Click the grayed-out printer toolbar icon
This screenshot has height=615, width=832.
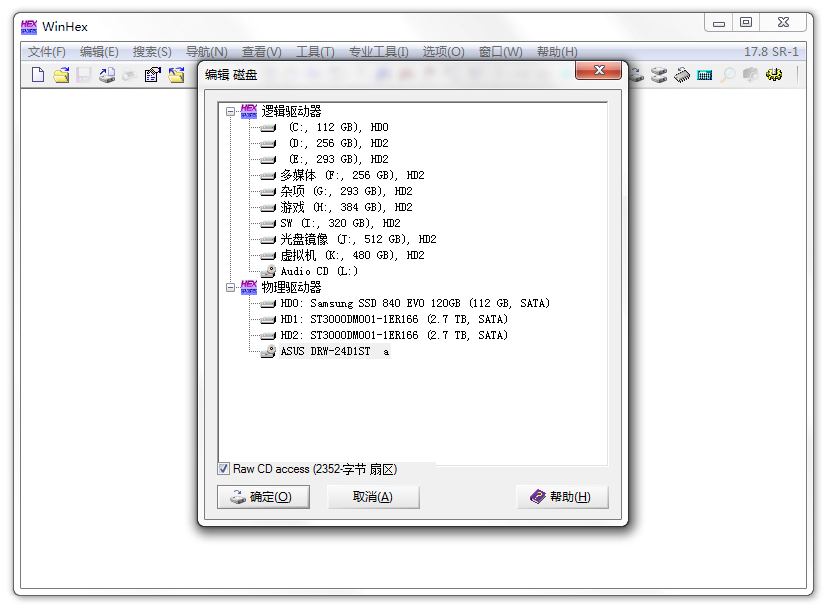[x=129, y=75]
